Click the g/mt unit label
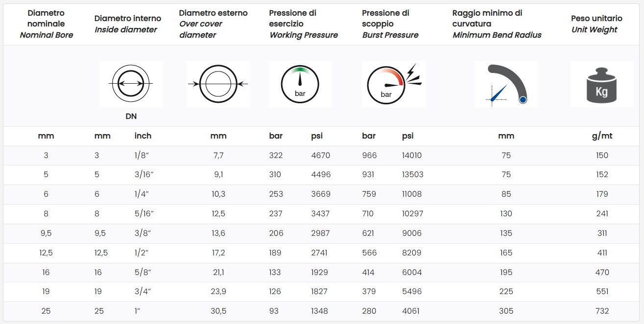 (602, 136)
